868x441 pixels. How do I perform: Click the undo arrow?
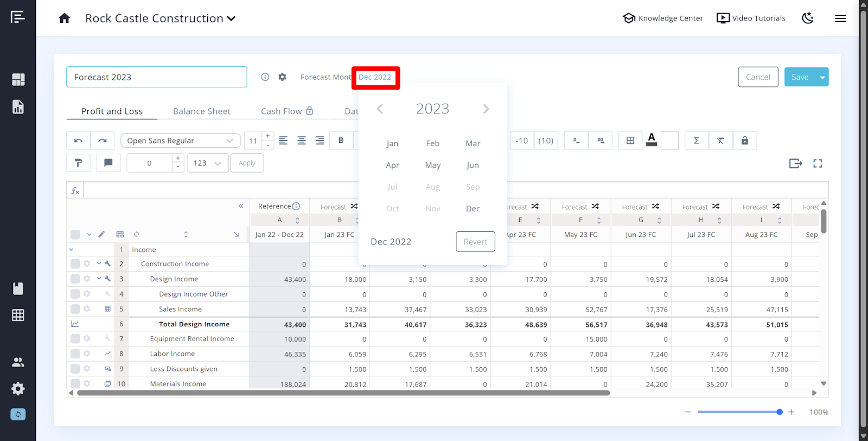78,141
